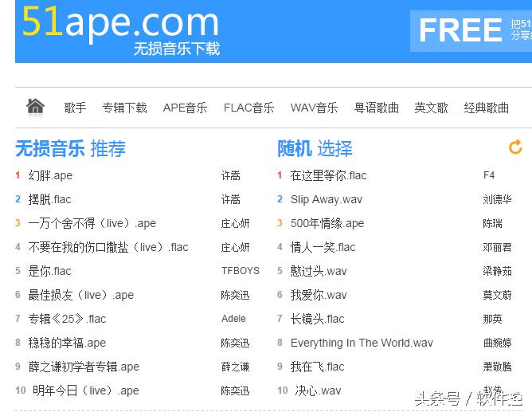Go to the APE音乐 section
Image resolution: width=532 pixels, height=412 pixels.
185,108
